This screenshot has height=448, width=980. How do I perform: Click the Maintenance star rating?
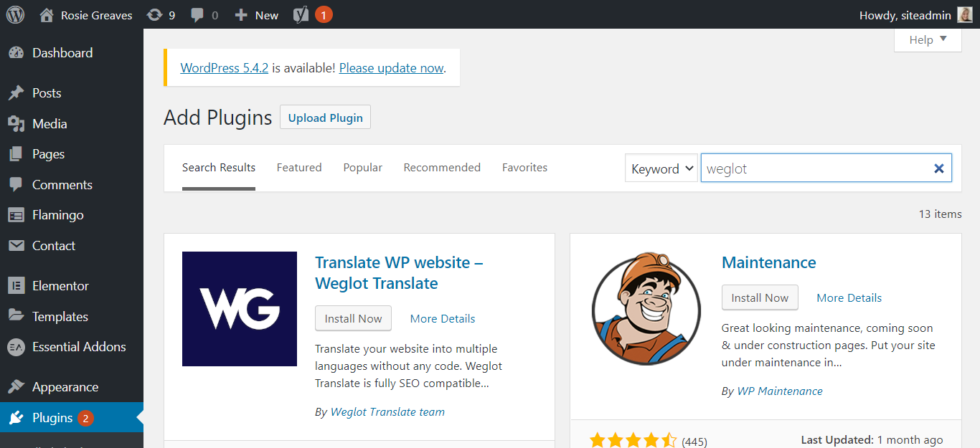(633, 440)
